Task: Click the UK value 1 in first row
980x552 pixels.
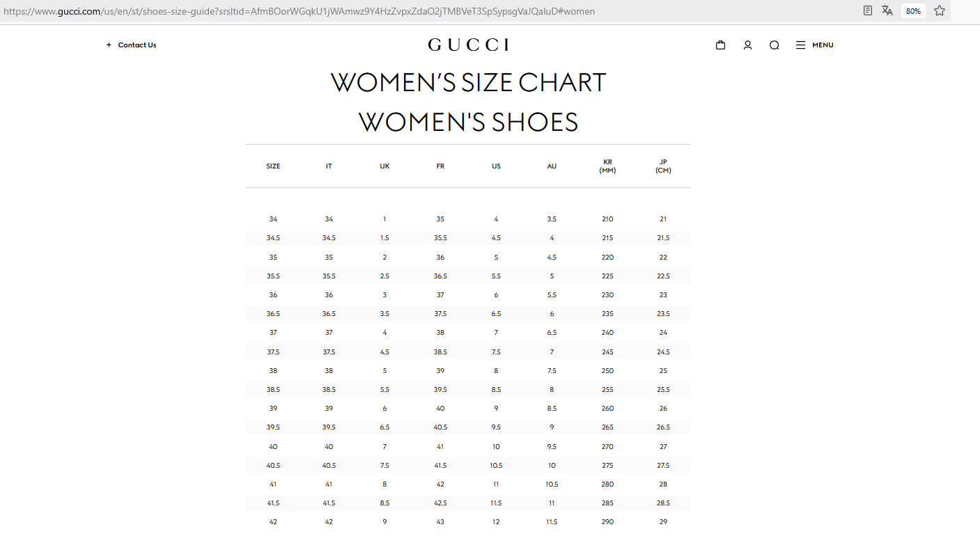Action: coord(384,219)
